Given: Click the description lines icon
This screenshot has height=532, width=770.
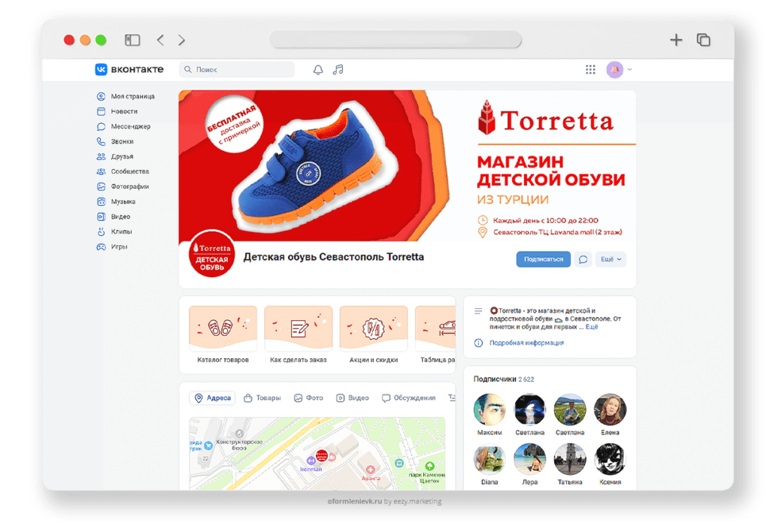Looking at the screenshot, I should (477, 311).
